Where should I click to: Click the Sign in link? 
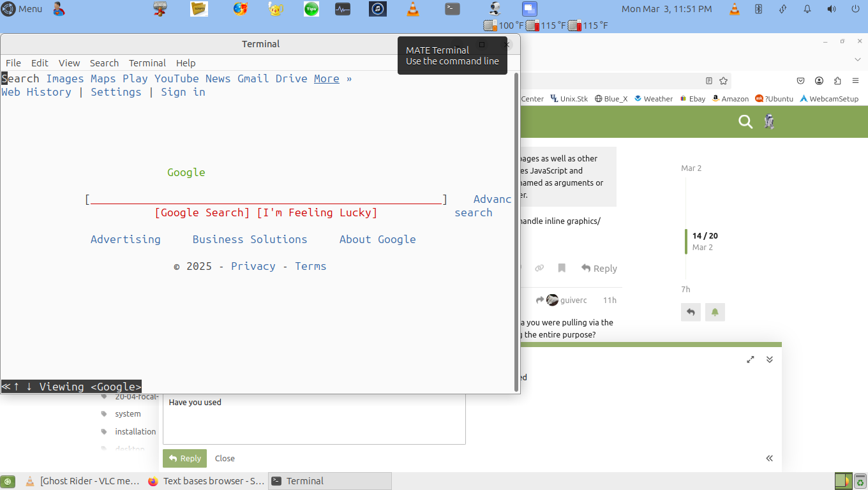[x=183, y=92]
